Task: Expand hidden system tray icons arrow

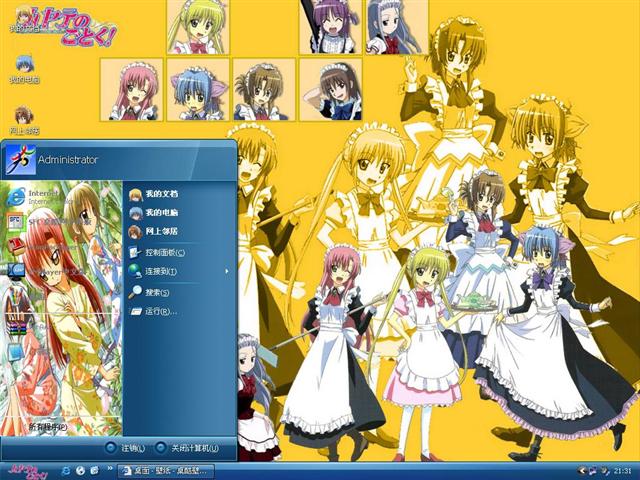Action: tap(583, 471)
